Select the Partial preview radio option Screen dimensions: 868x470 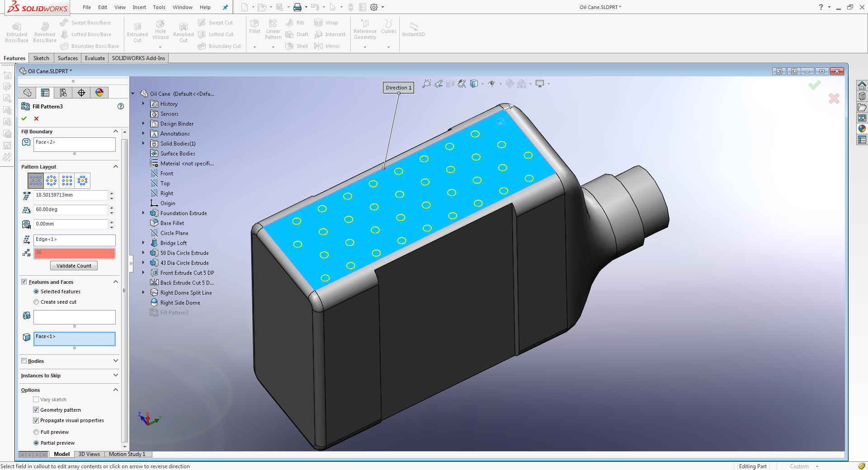(x=36, y=443)
